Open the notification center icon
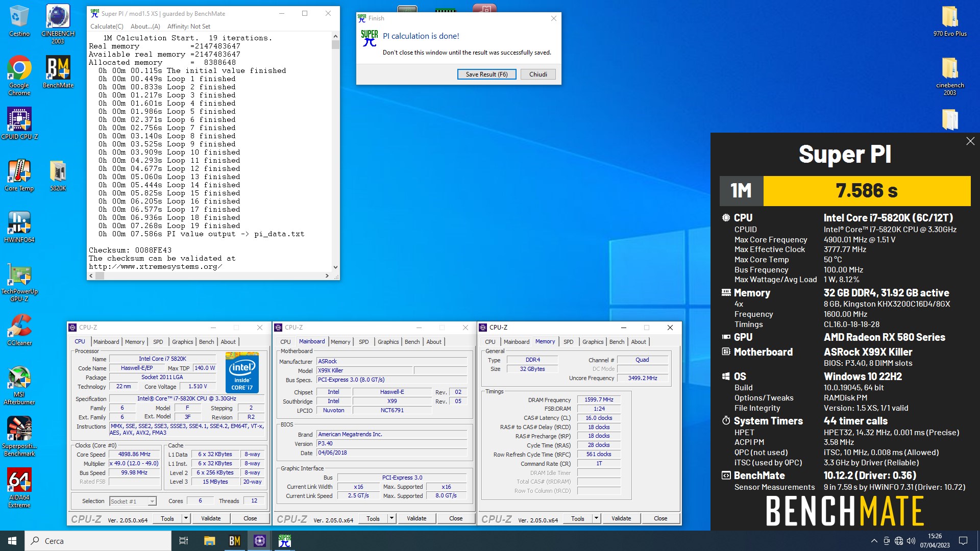 pos(963,541)
